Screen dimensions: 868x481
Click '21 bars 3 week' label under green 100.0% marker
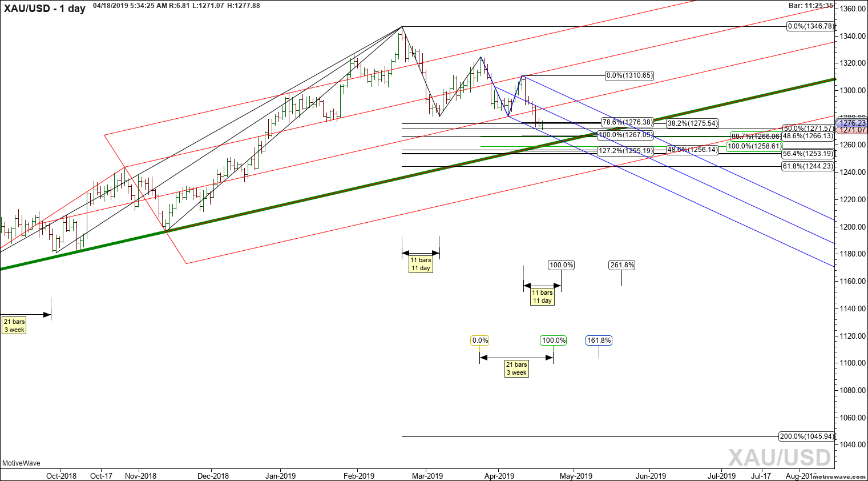pos(516,368)
